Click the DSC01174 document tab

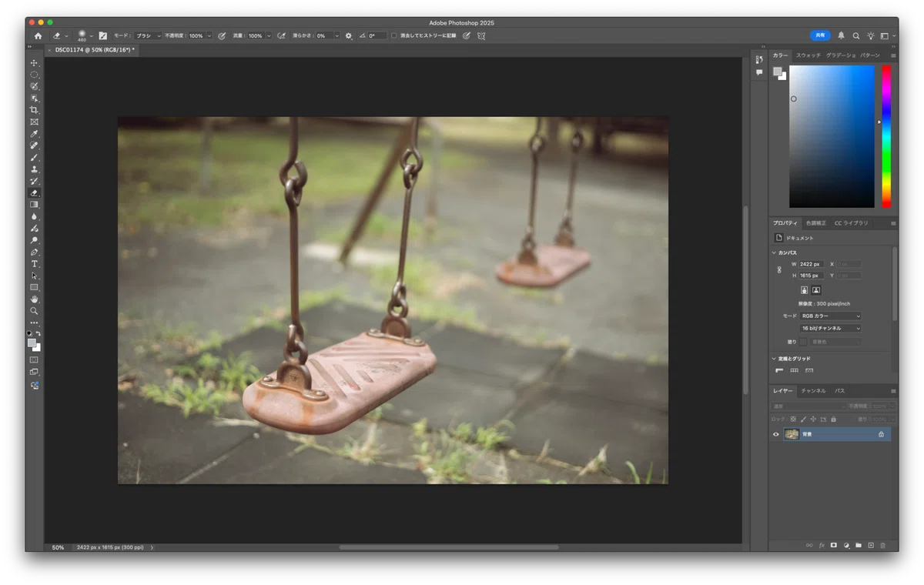tap(94, 50)
